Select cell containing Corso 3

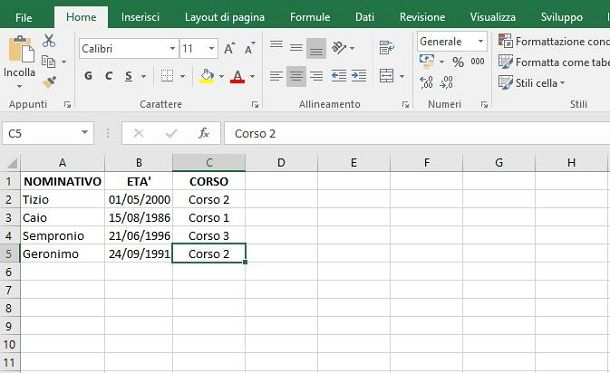[209, 236]
